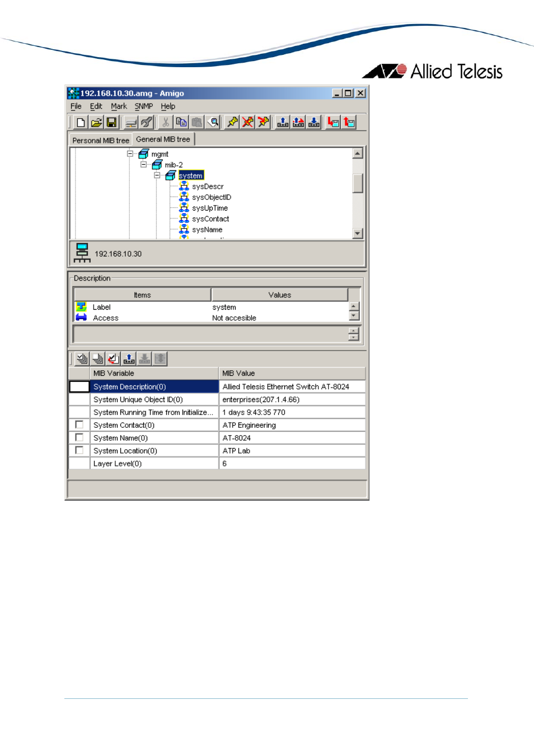
Task: Click the Open folder toolbar icon
Action: (96, 122)
